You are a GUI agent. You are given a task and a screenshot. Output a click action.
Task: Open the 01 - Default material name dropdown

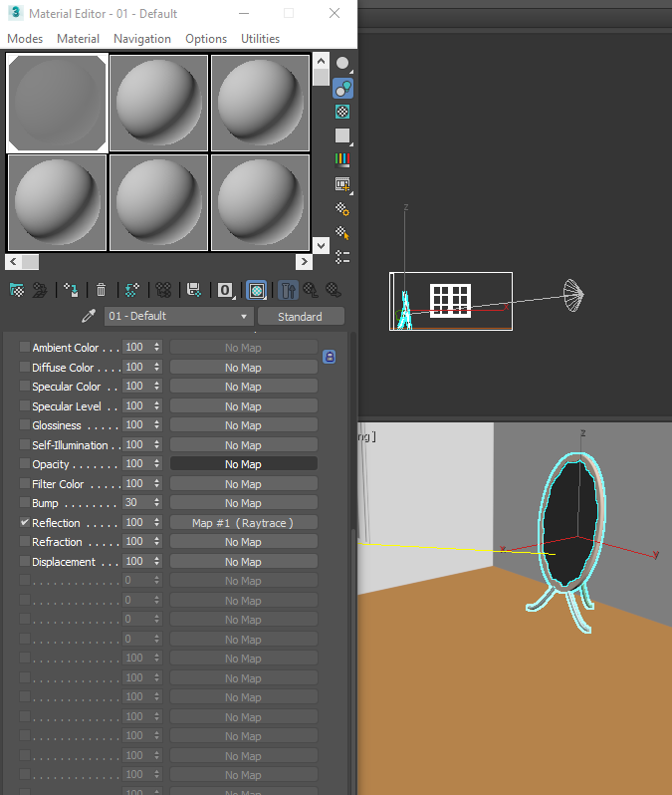(x=178, y=317)
